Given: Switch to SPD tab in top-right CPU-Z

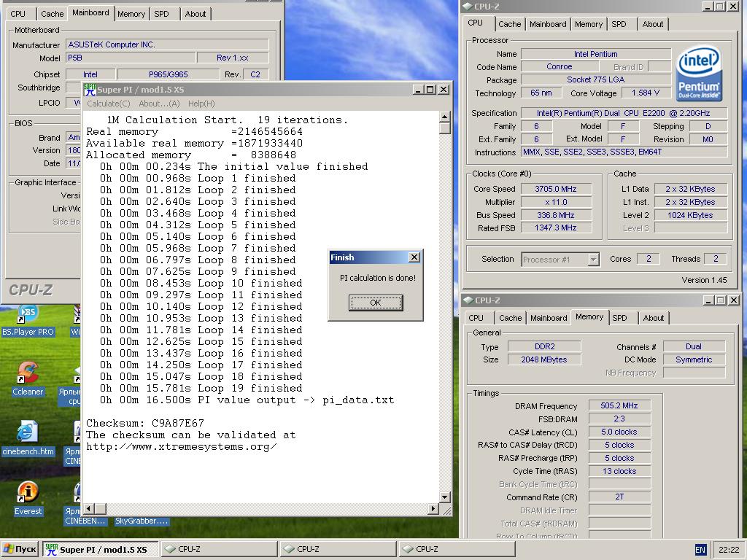Looking at the screenshot, I should click(x=619, y=24).
